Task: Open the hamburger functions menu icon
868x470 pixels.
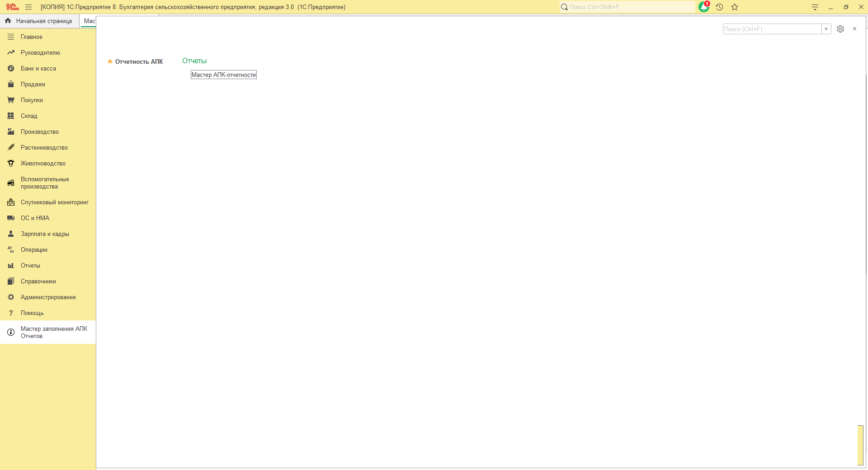Action: point(28,7)
